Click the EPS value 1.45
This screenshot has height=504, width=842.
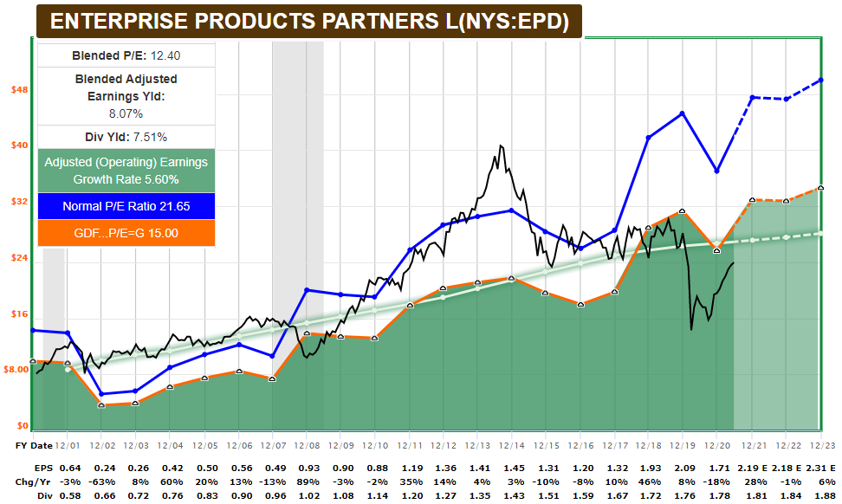514,468
